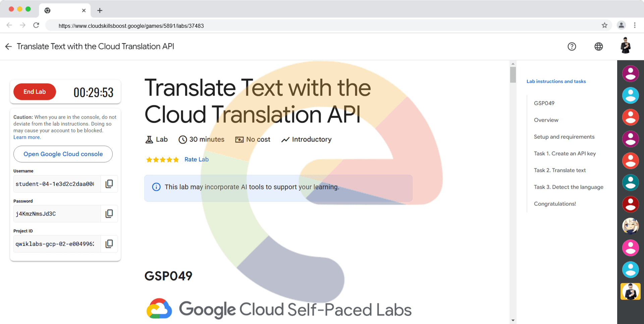Open the Chrome three-dot menu
This screenshot has height=324, width=644.
pyautogui.click(x=635, y=25)
